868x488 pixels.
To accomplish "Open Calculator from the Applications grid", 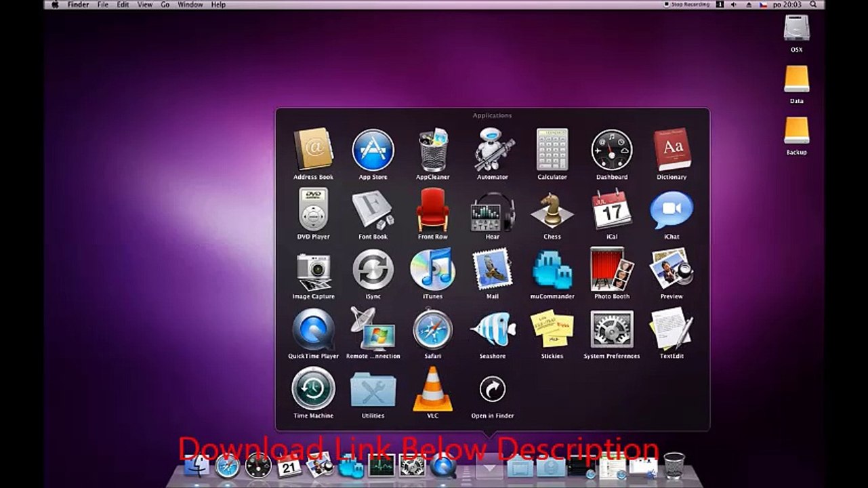I will 552,150.
